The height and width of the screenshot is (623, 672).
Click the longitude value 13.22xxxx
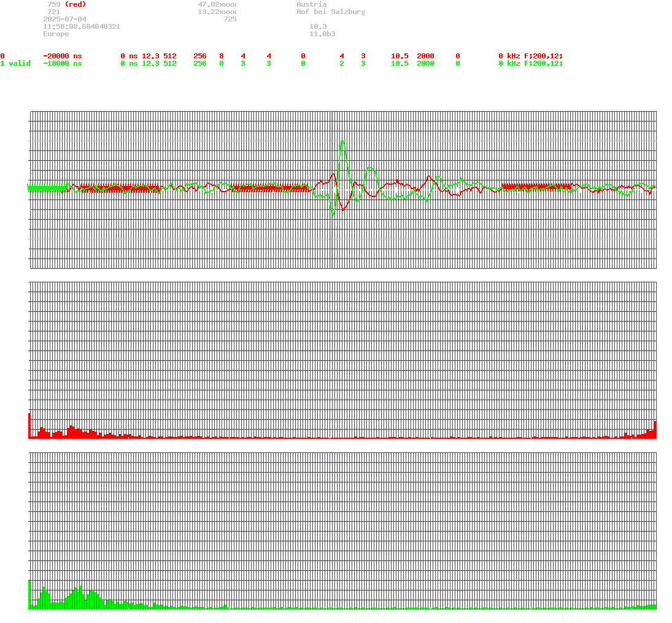point(217,12)
